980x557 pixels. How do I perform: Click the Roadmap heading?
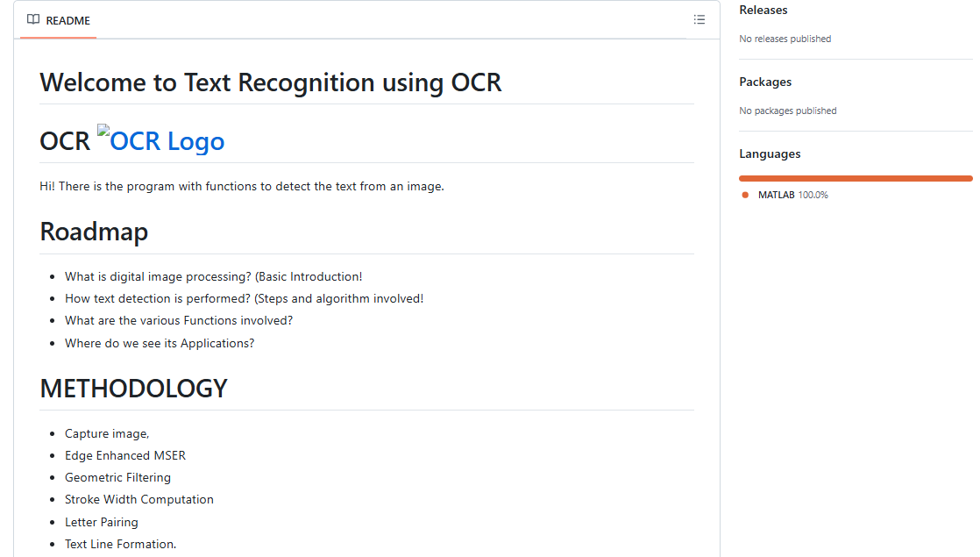point(94,232)
